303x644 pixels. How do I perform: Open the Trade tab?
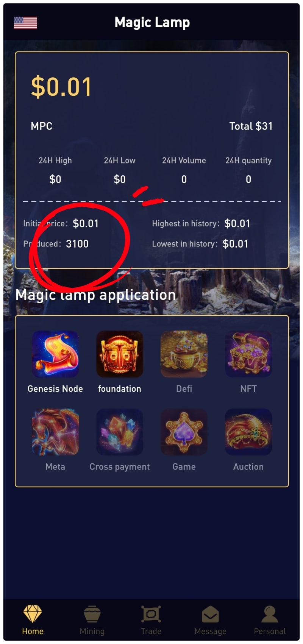click(x=151, y=620)
